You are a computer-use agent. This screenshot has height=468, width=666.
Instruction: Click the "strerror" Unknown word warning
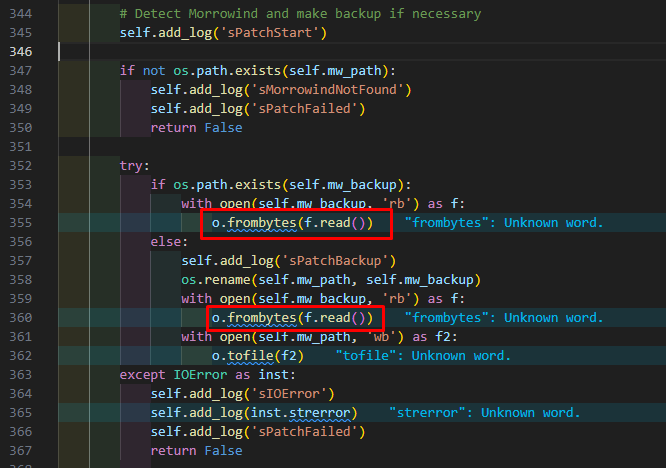point(483,413)
